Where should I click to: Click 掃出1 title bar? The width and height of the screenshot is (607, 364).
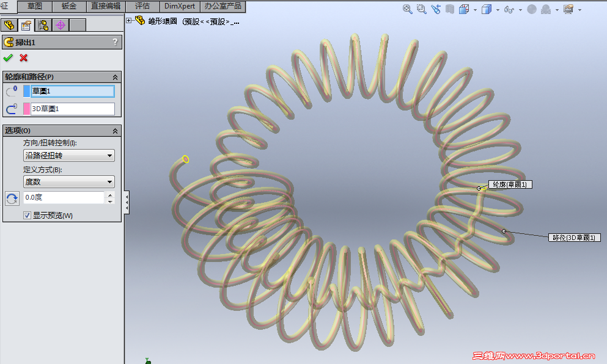tap(62, 42)
